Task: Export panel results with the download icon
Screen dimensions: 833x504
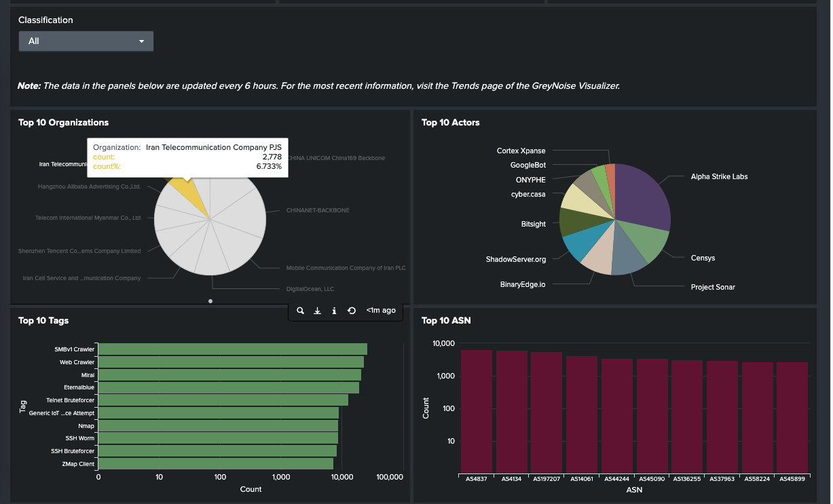Action: point(317,311)
